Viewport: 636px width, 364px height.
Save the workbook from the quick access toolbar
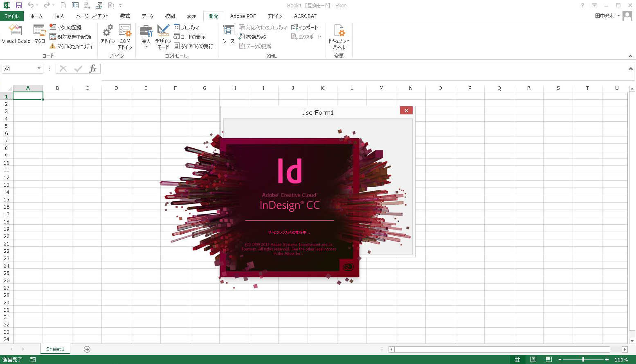pos(18,5)
